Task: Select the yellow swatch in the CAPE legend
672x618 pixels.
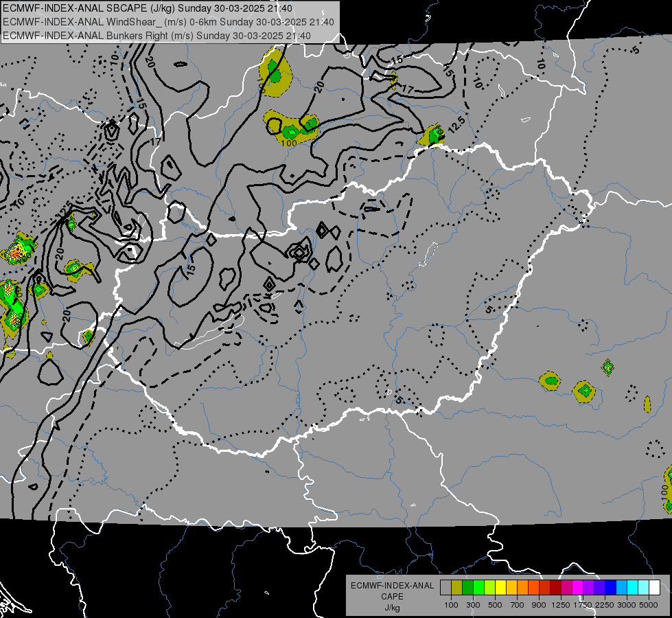Action: tap(500, 588)
